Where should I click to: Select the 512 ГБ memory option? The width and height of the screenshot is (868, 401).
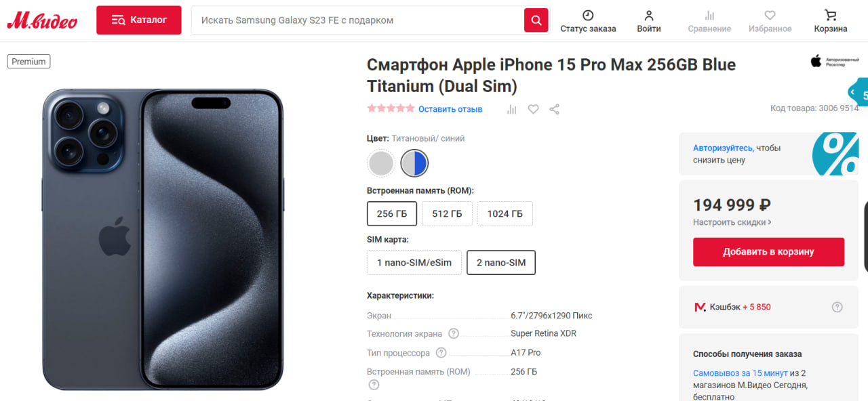447,213
